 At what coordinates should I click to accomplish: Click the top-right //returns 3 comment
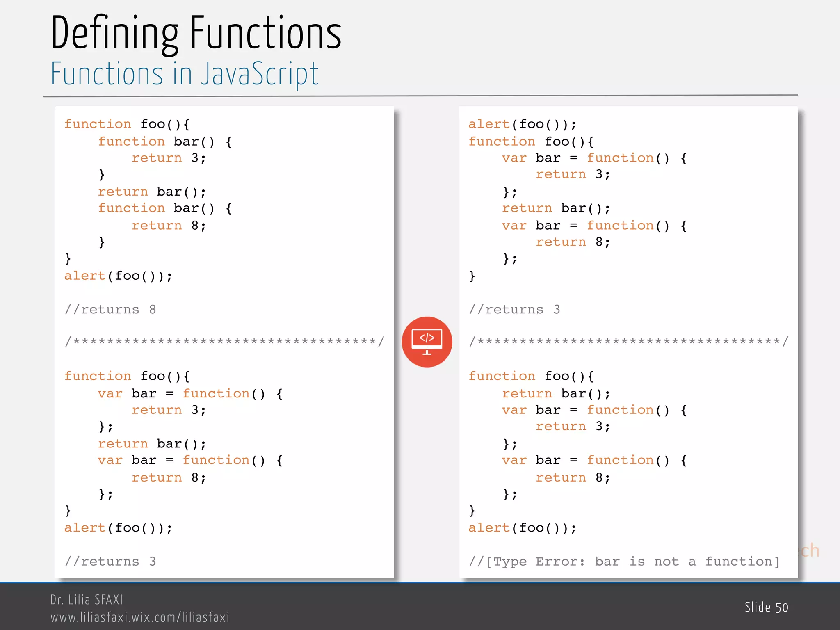(514, 309)
